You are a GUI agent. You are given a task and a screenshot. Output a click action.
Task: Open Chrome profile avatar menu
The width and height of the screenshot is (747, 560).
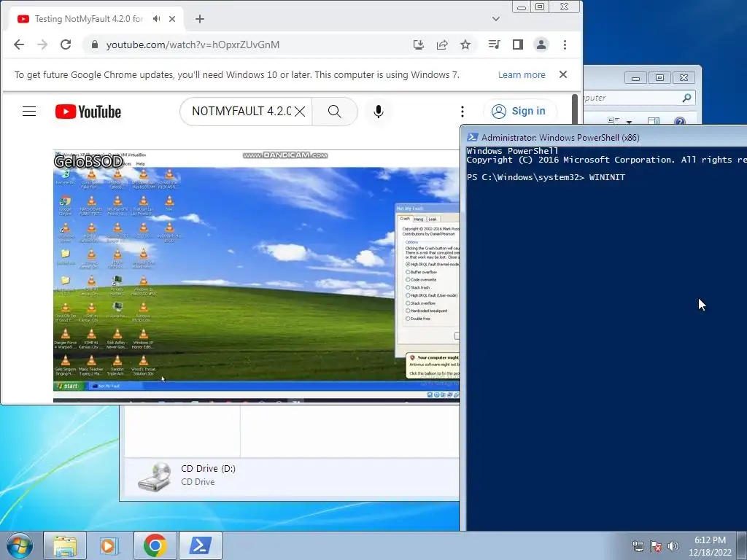tap(541, 44)
